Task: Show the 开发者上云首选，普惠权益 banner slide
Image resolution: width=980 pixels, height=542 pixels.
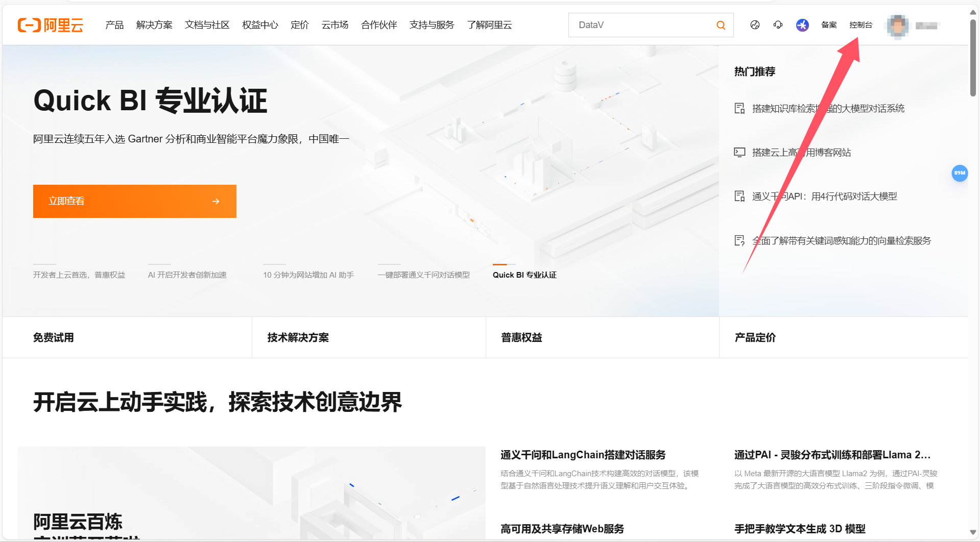Action: [79, 275]
